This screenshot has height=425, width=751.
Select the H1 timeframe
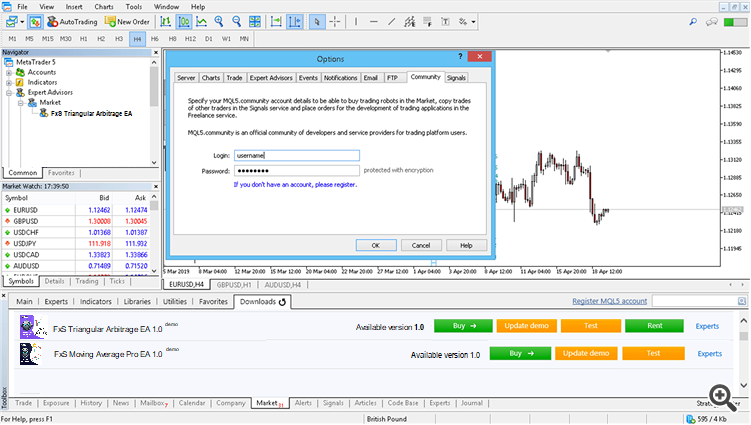(83, 39)
